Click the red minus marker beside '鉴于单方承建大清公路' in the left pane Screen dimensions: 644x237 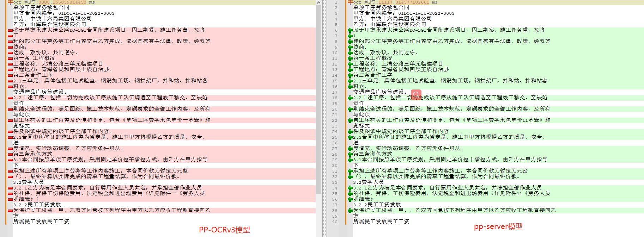(10, 30)
